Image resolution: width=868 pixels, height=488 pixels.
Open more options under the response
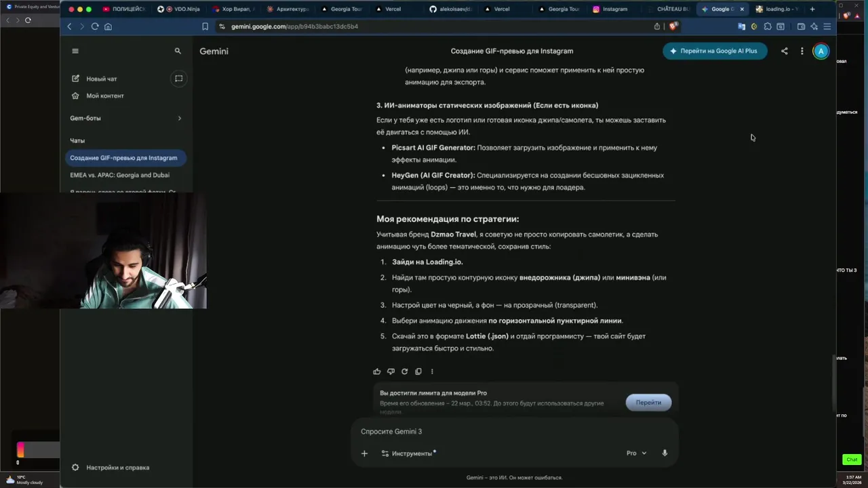[x=432, y=371]
